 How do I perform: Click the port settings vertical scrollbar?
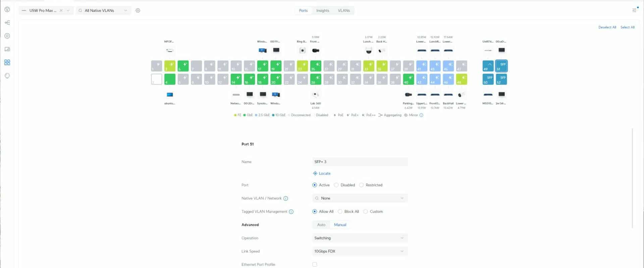pos(633,178)
